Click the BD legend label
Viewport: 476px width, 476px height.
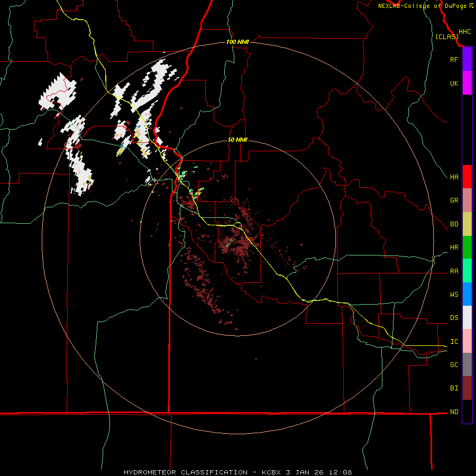pyautogui.click(x=454, y=224)
